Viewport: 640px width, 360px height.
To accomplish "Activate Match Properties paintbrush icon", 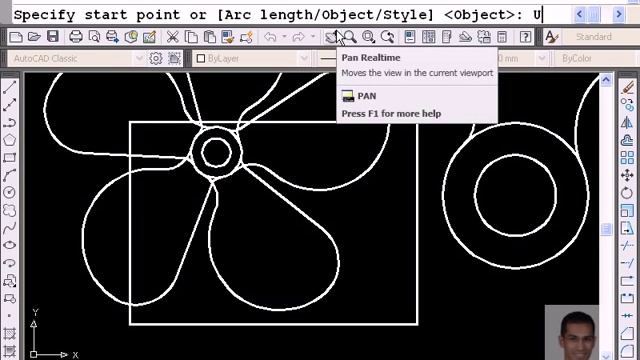I will (x=228, y=37).
